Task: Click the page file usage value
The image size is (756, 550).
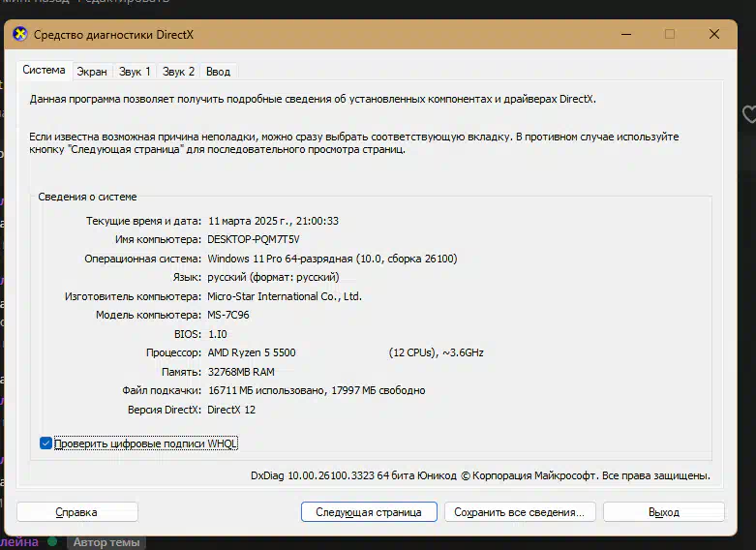Action: coord(317,390)
